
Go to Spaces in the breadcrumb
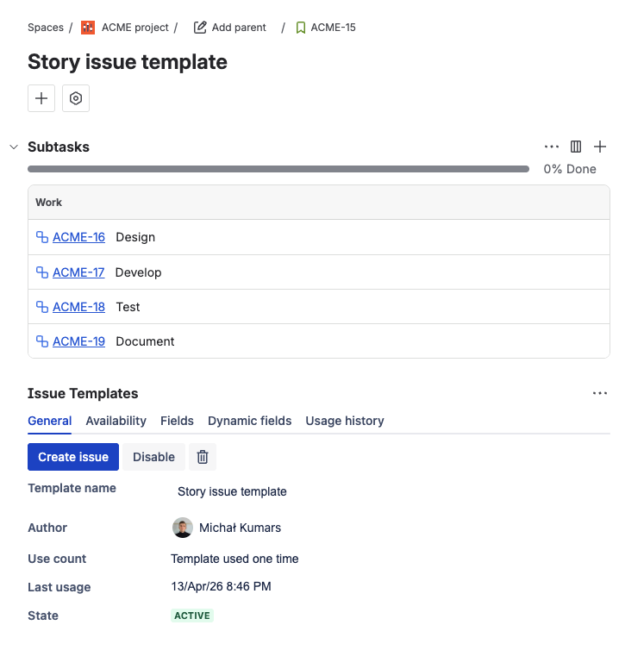[46, 28]
